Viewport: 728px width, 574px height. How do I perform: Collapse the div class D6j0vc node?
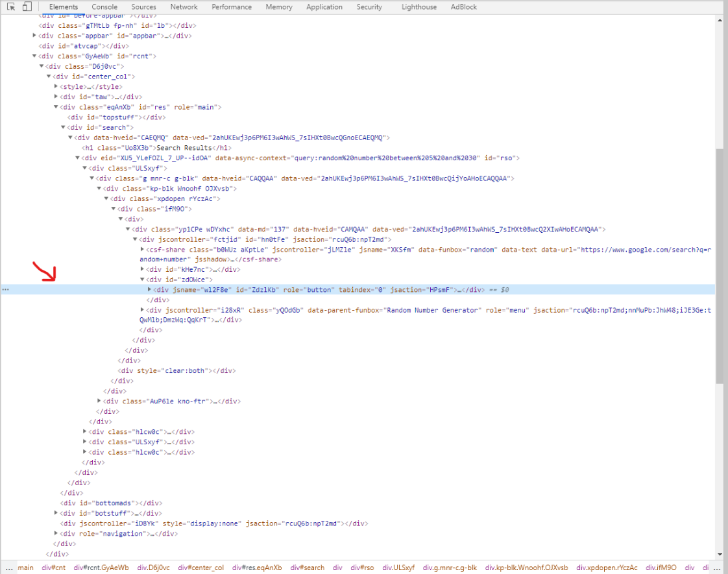pos(42,66)
